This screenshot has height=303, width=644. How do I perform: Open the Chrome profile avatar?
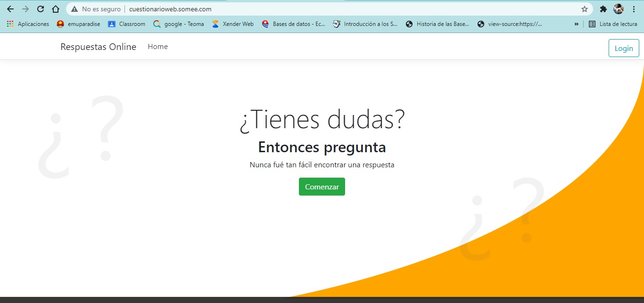coord(618,9)
